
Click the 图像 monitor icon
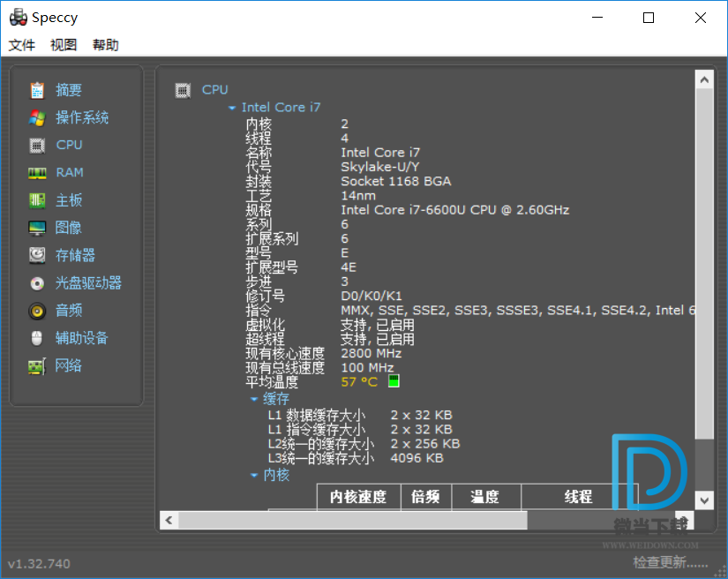[37, 228]
